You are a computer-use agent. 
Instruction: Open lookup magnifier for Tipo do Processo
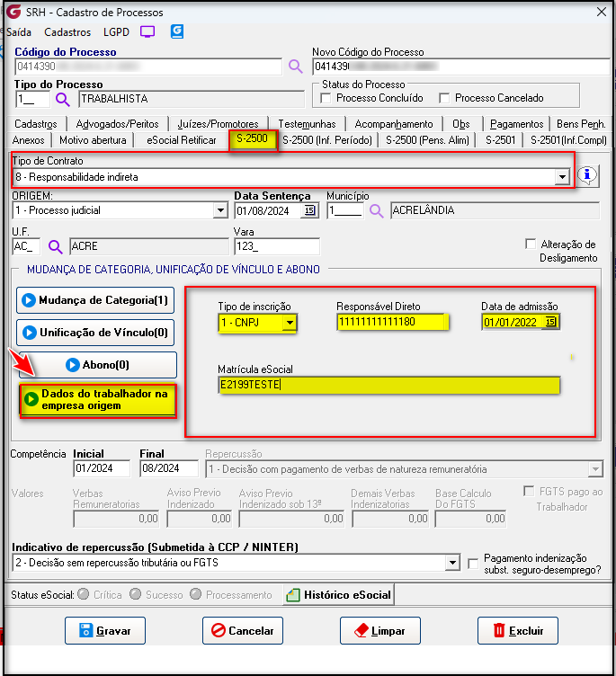63,100
